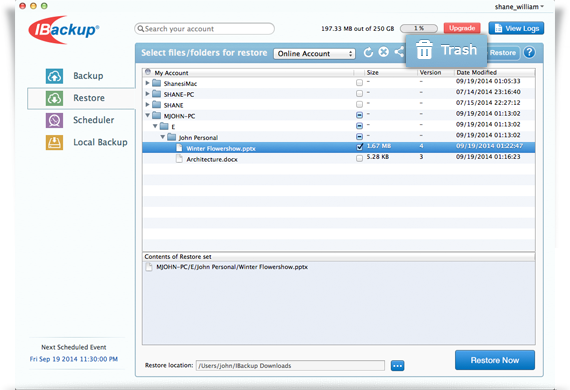This screenshot has width=570, height=390.
Task: Click the View Logs button
Action: tap(516, 28)
